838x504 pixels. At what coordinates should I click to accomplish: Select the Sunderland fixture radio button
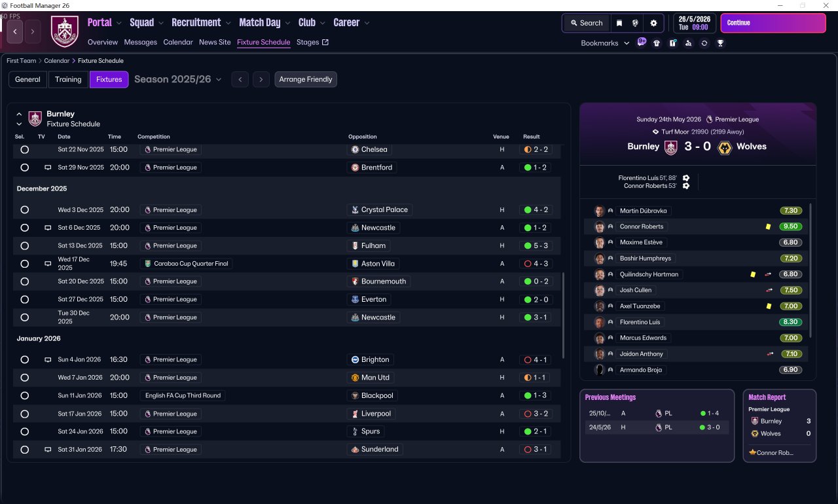25,450
